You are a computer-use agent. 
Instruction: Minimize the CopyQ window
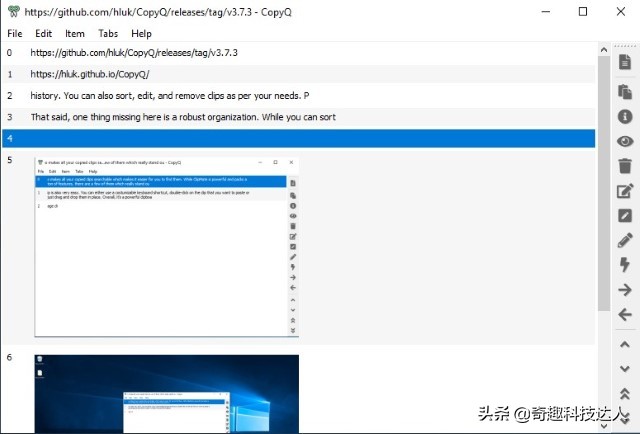(x=546, y=11)
